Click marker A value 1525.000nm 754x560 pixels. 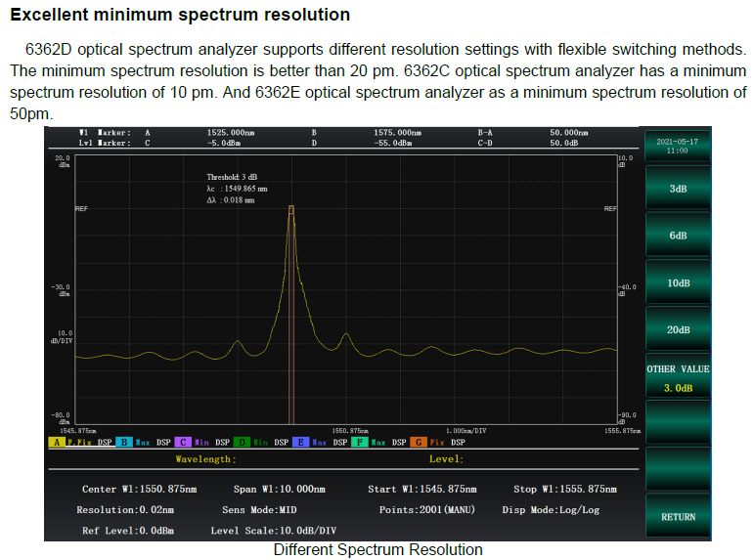(x=231, y=133)
